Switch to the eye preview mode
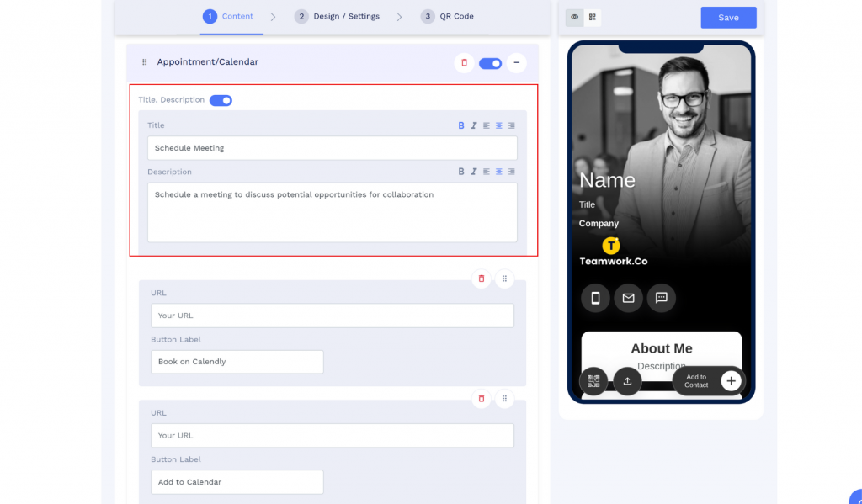This screenshot has width=862, height=504. tap(574, 18)
